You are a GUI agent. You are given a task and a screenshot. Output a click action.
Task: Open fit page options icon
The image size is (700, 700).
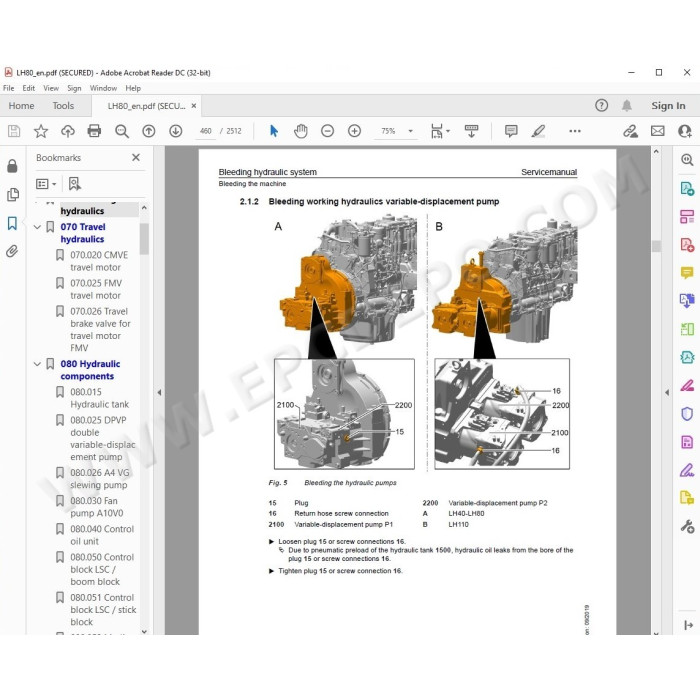tap(440, 131)
